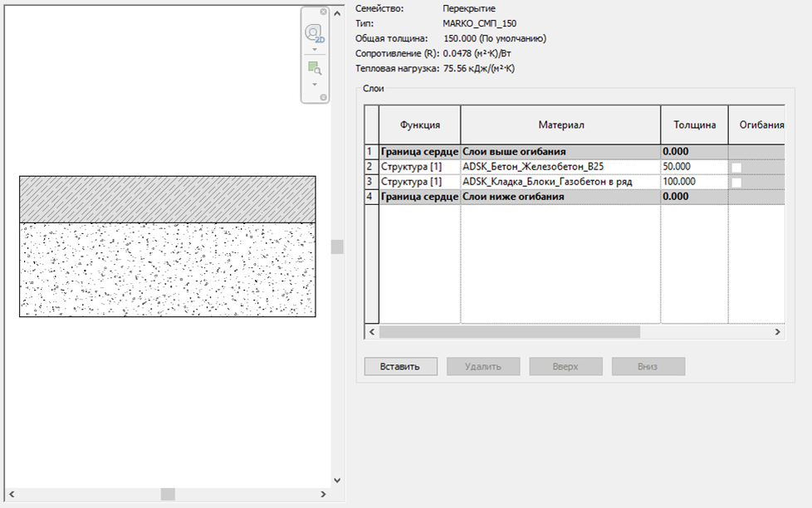Activate the Zoom Region tool icon
Viewport: 812px width, 508px height.
click(x=315, y=68)
